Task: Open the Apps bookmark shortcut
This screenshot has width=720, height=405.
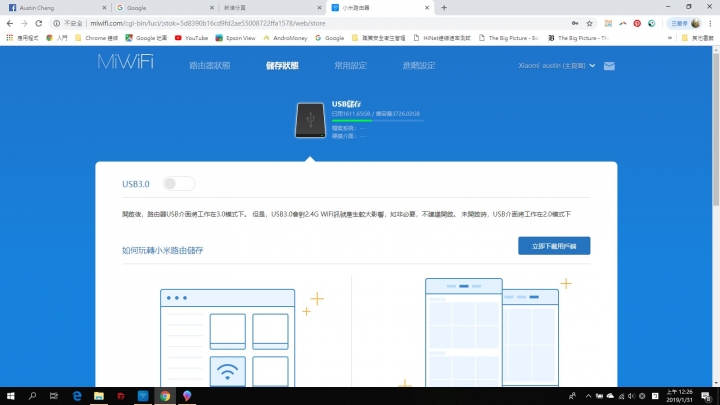Action: tap(22, 38)
